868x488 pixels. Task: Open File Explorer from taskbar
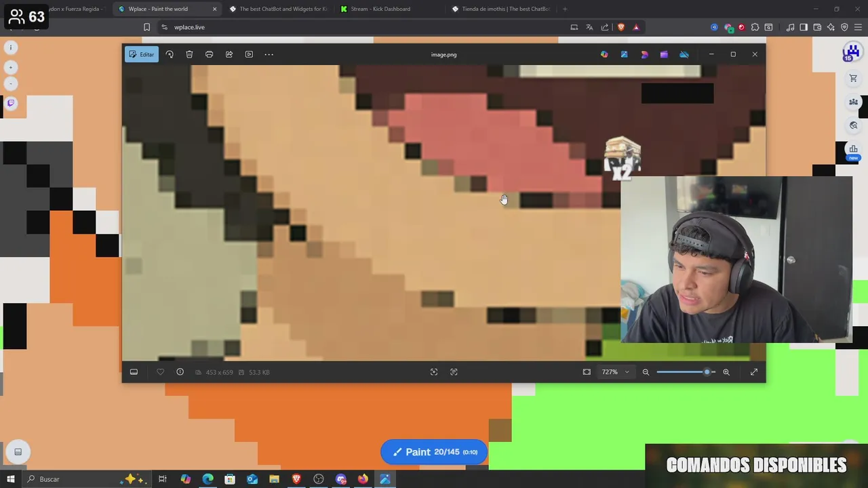[x=274, y=479]
